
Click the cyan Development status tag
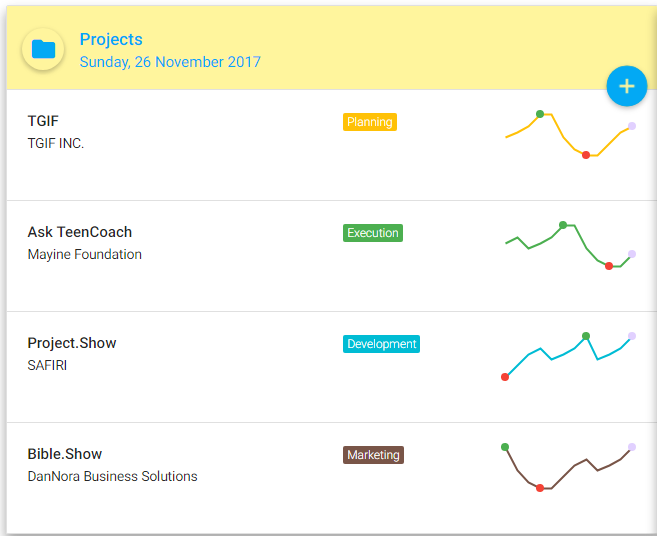(x=381, y=344)
